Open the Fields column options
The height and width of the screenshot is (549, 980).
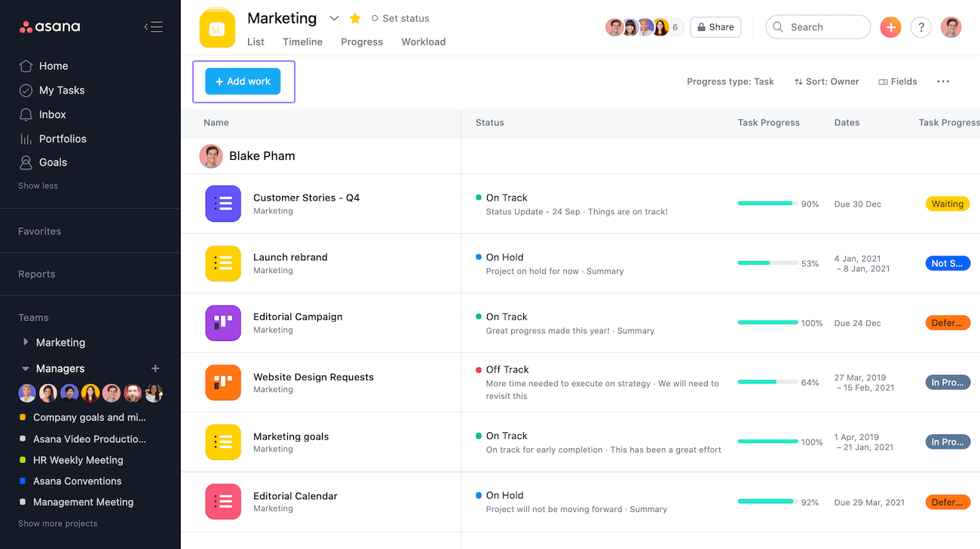(898, 81)
